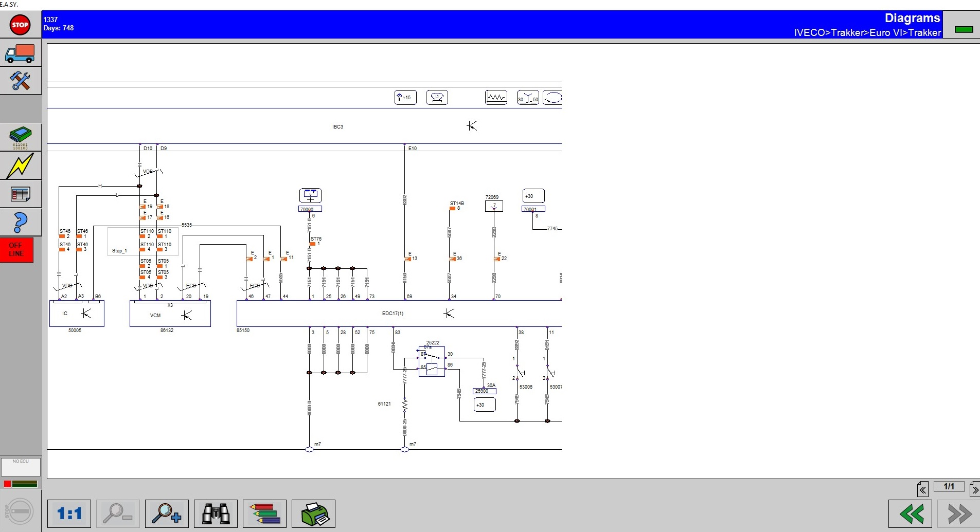Click the 1/1 page number field
The height and width of the screenshot is (532, 980).
(949, 487)
